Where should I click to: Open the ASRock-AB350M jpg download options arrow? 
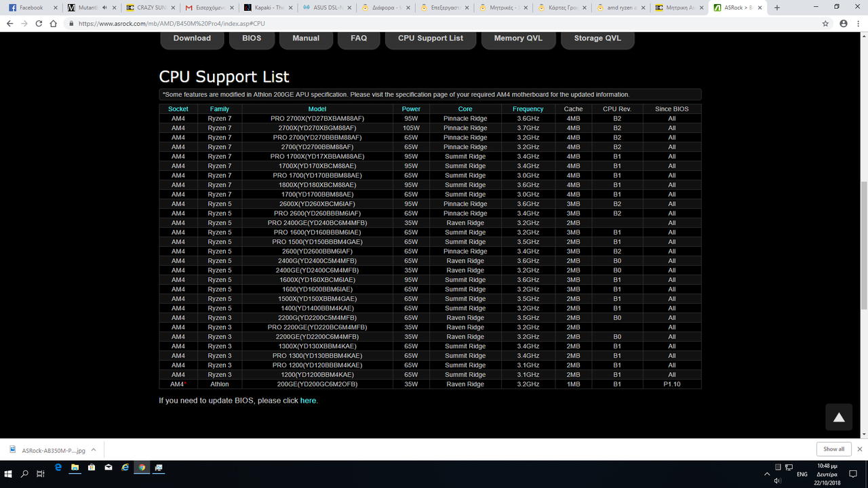[x=94, y=449]
